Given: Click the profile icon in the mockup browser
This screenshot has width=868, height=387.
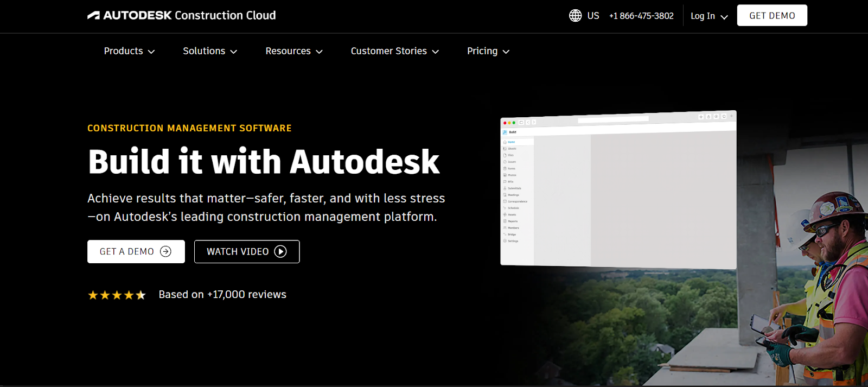Looking at the screenshot, I should click(716, 116).
